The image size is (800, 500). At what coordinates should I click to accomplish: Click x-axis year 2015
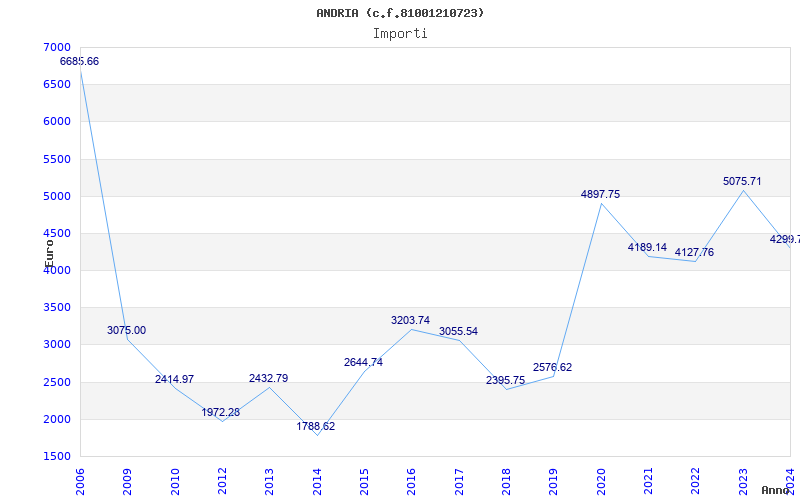[x=364, y=482]
